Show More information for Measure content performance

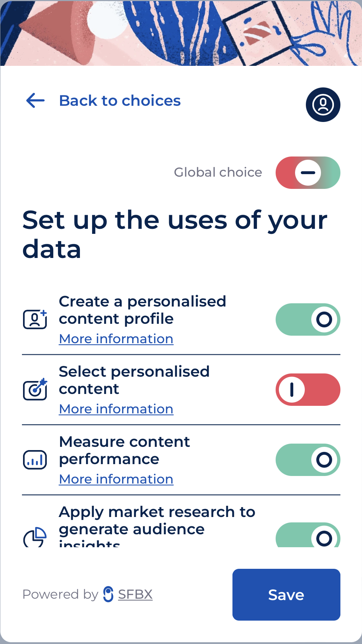point(116,479)
